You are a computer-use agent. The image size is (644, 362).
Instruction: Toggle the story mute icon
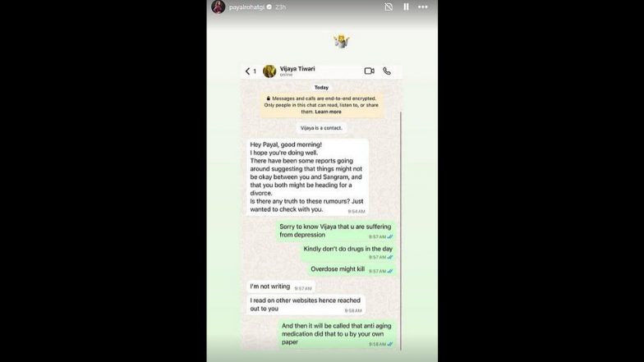[x=389, y=7]
